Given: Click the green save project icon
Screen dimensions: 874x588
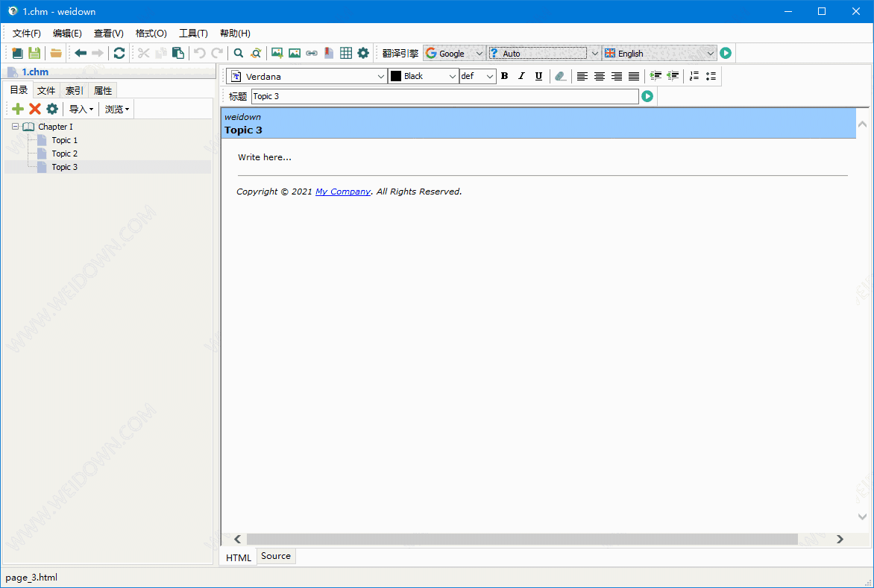Looking at the screenshot, I should pos(34,53).
